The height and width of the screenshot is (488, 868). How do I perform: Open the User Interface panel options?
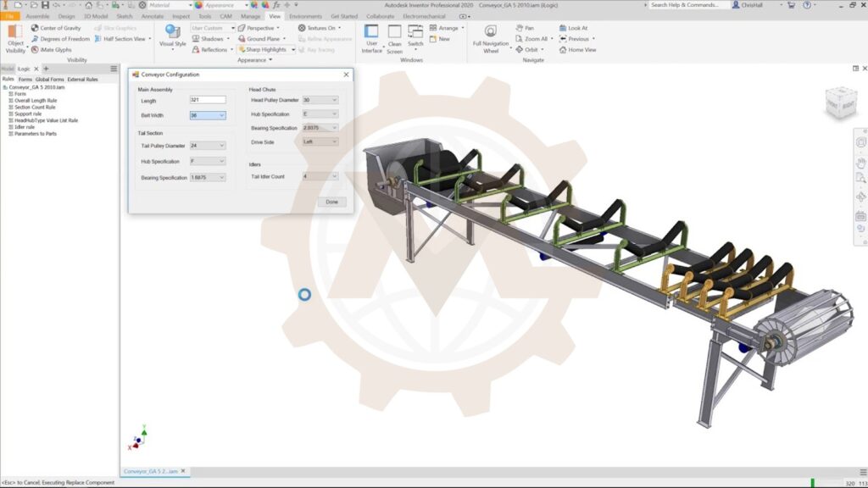[x=371, y=39]
